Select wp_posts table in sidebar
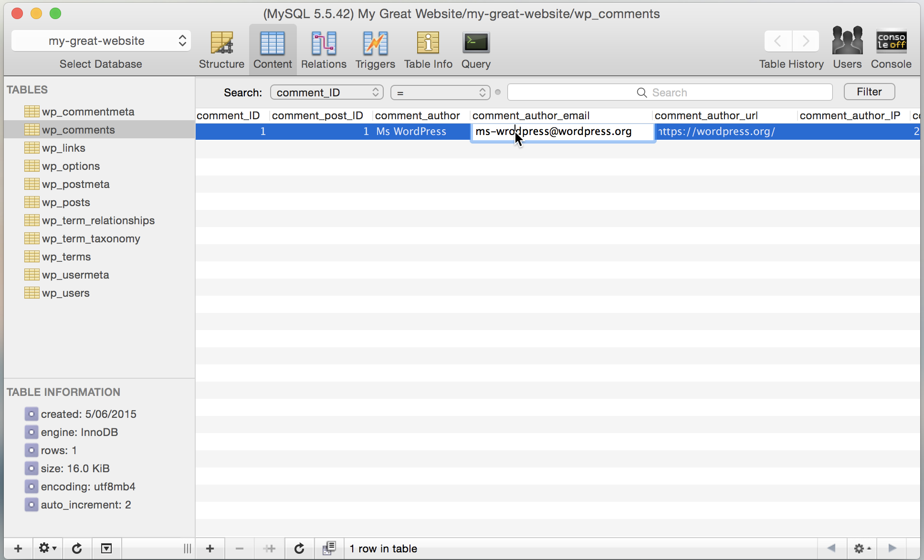 click(x=66, y=202)
